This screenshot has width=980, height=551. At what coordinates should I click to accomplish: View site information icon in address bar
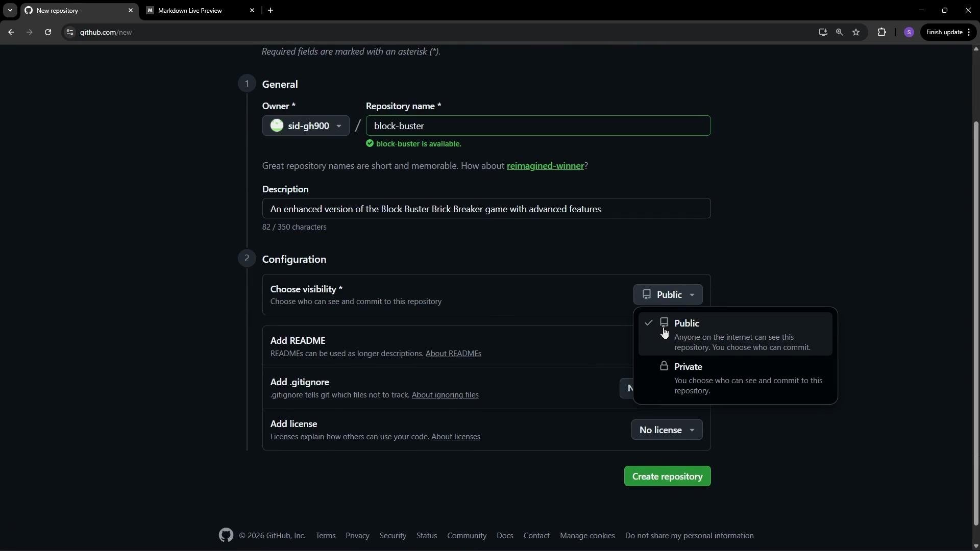point(70,32)
